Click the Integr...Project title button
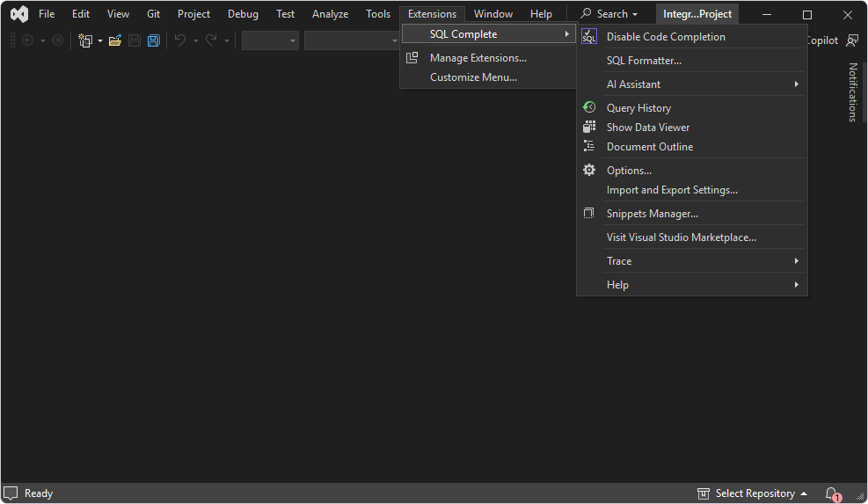This screenshot has width=868, height=504. click(x=697, y=14)
